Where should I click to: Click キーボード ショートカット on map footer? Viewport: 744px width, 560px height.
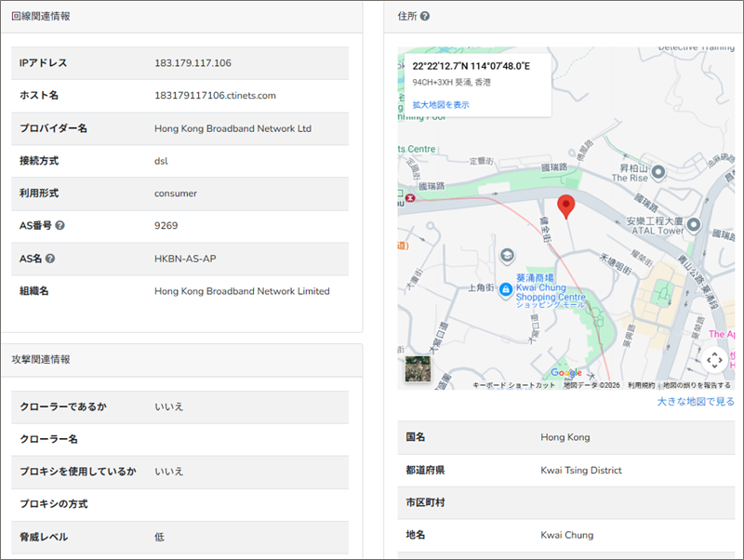(x=513, y=385)
